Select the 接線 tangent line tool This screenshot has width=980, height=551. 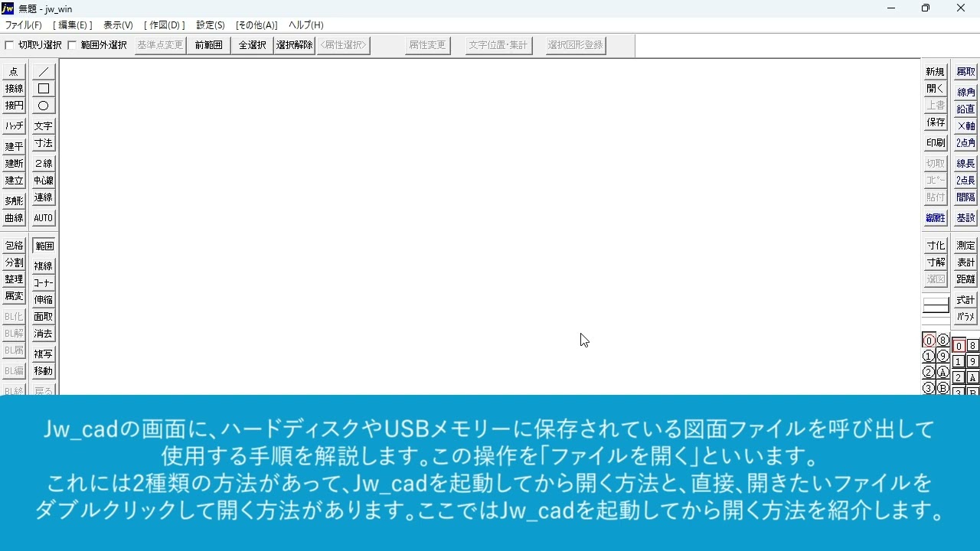click(x=14, y=89)
